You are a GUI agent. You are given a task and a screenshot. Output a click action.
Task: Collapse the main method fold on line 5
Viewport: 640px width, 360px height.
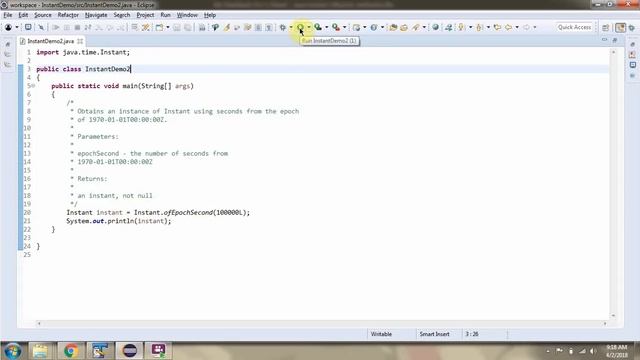(33, 86)
